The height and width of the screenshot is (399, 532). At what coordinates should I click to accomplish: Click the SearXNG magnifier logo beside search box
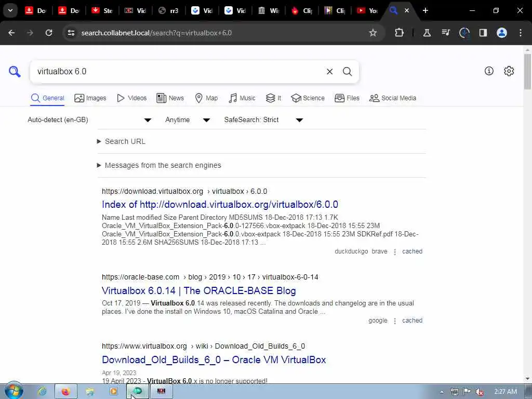[x=15, y=72]
